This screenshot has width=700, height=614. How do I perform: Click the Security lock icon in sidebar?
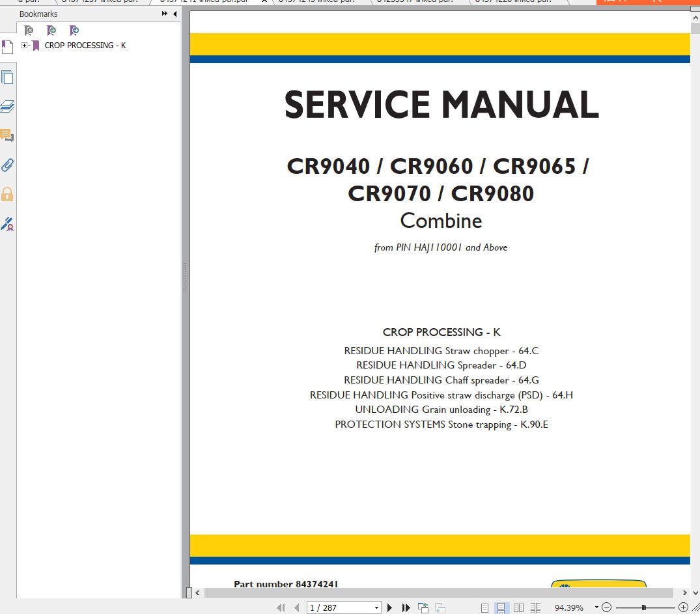pos(8,194)
